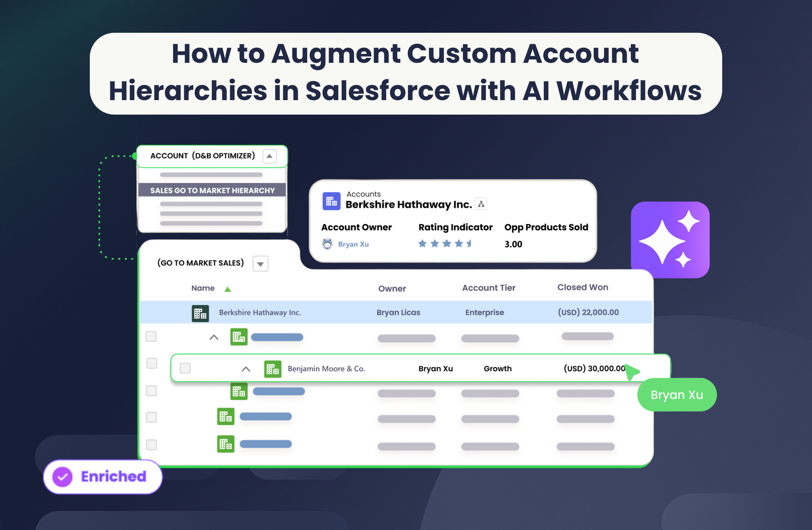
Task: Click the (USD) 22,000.00 value
Action: point(588,312)
